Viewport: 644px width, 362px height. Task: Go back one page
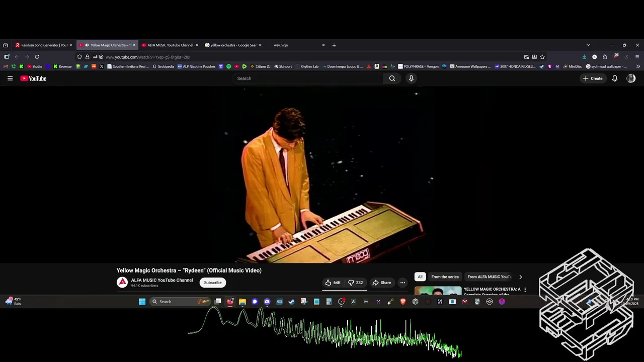(17, 57)
